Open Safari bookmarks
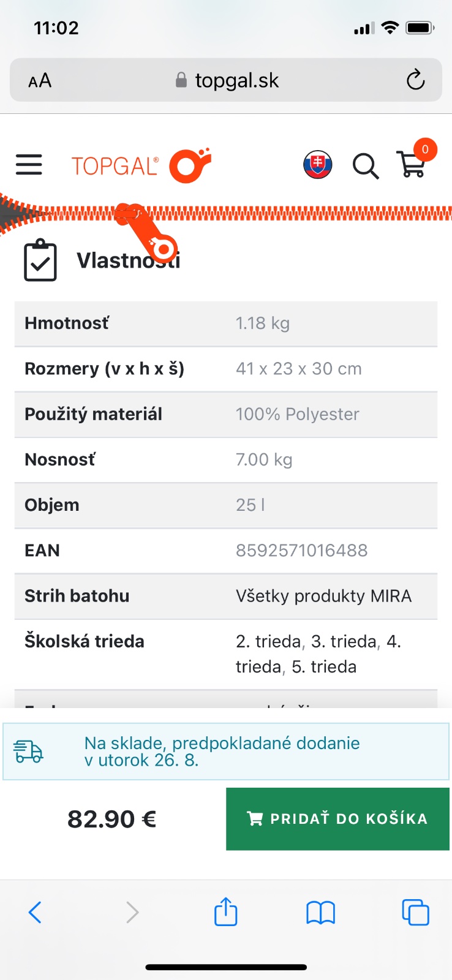Screen dimensions: 452x980 tap(320, 912)
